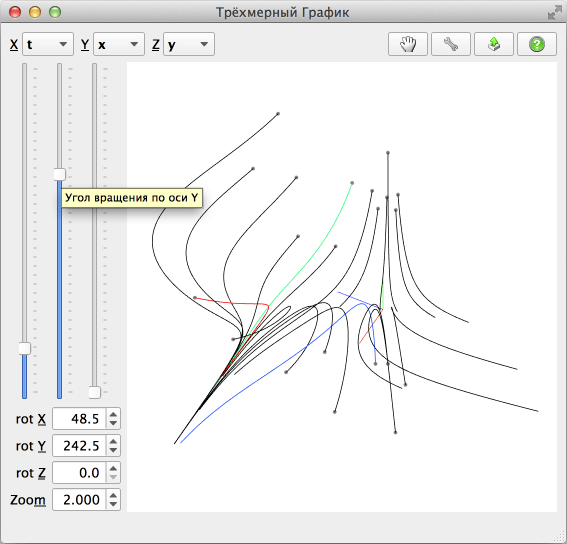This screenshot has width=567, height=544.
Task: Toggle fullscreen arrows in title bar
Action: (x=554, y=13)
